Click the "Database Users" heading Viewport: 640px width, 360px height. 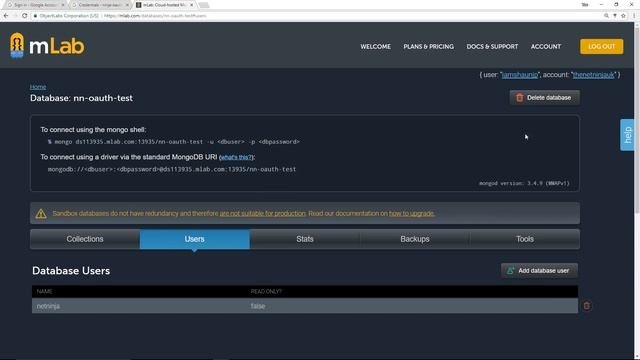coord(71,271)
